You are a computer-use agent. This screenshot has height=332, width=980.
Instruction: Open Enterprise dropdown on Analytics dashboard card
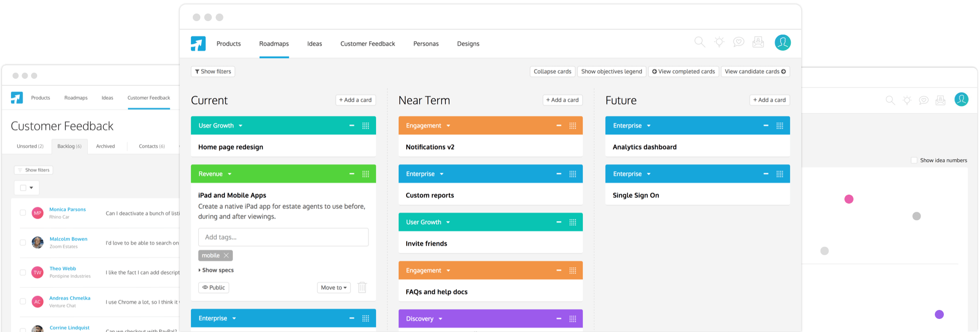point(649,126)
